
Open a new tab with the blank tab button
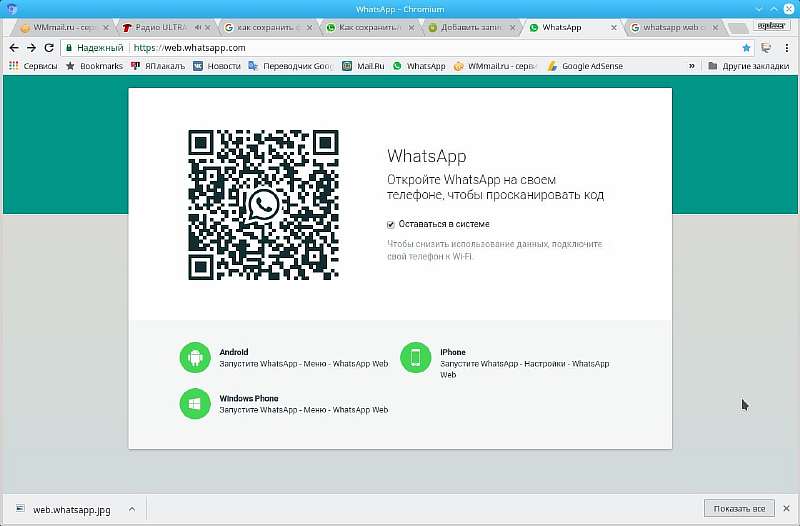pyautogui.click(x=738, y=28)
